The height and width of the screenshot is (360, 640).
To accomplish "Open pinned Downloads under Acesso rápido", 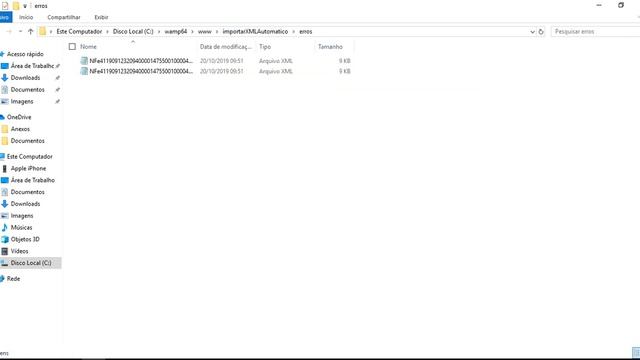I will 25,78.
